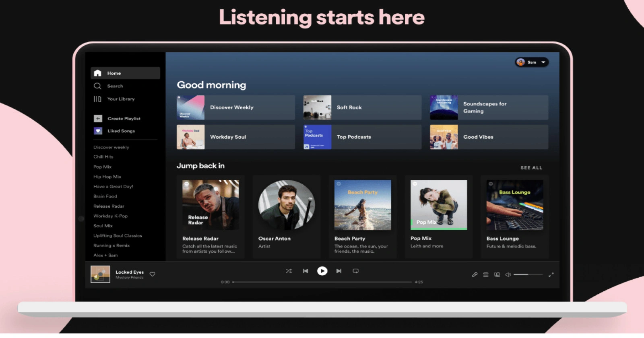
Task: Expand player to full screen
Action: (x=551, y=275)
